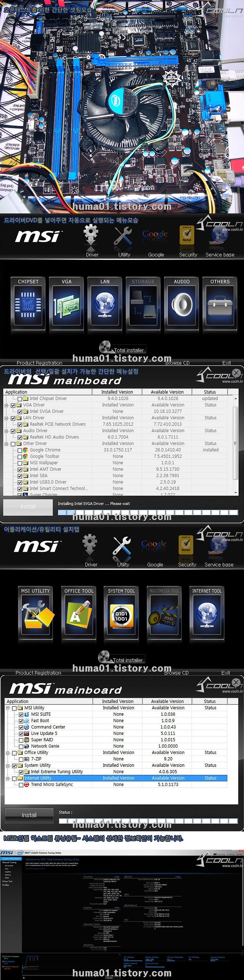Open Stress Test in the XTU sidebar
The image size is (244, 980).
pos(7,881)
